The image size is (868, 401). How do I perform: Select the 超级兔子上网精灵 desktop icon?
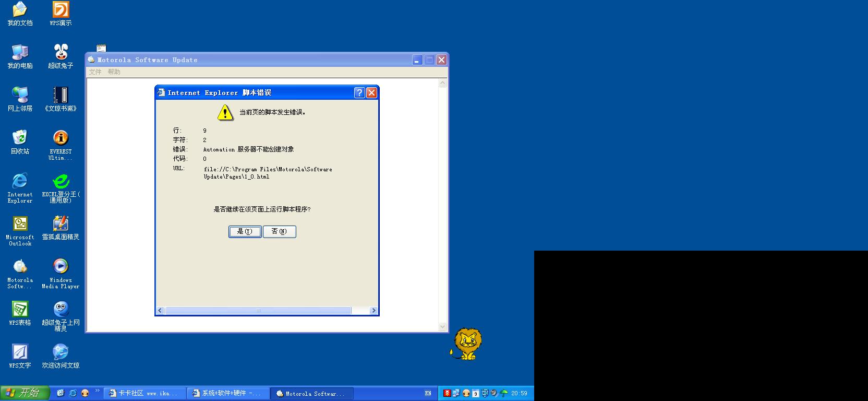(61, 317)
